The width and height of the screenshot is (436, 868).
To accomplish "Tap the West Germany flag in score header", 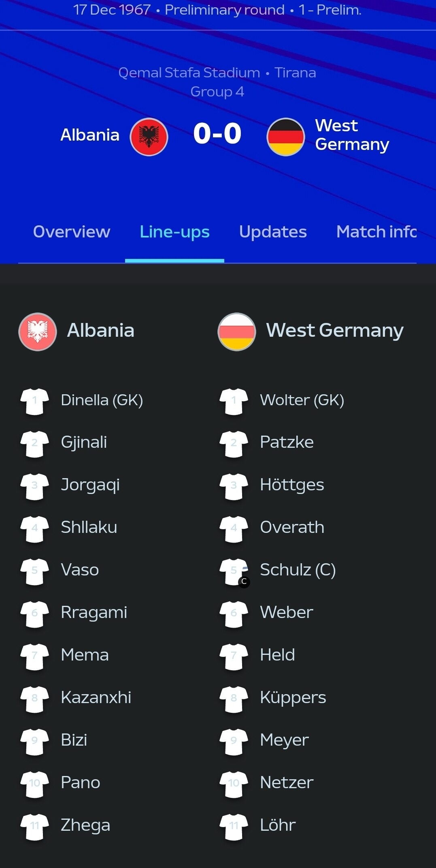I will [285, 137].
